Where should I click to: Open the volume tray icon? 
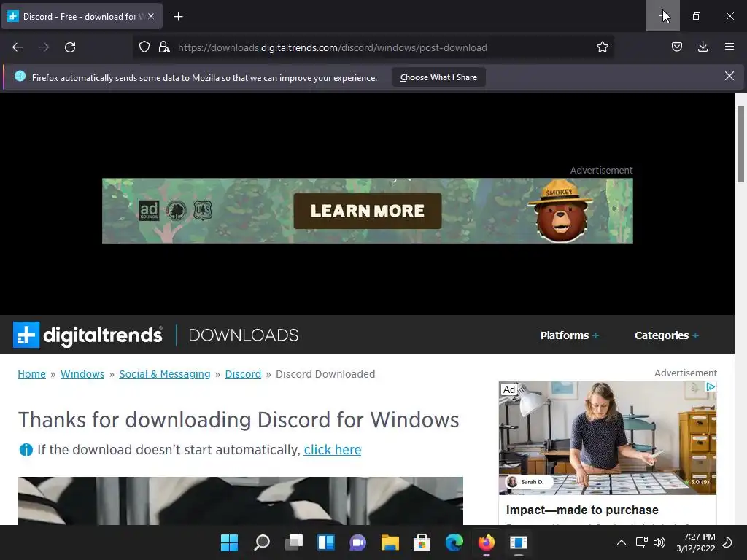659,542
